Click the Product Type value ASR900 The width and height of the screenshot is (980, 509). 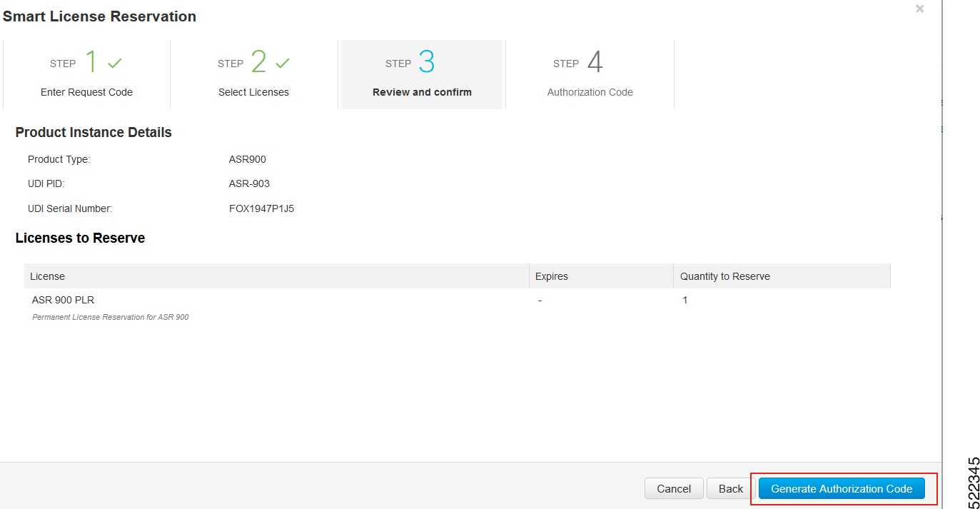coord(247,159)
